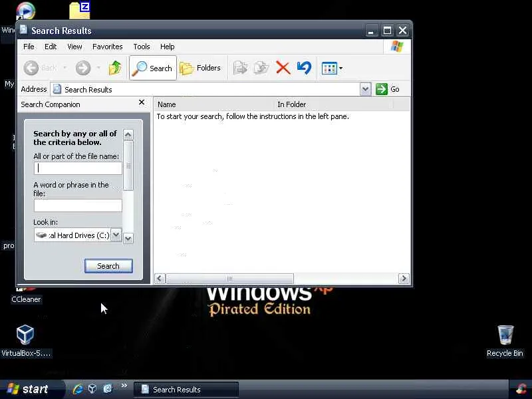Viewport: 532px width, 399px height.
Task: Click the Address bar Search Results field
Action: tap(205, 89)
